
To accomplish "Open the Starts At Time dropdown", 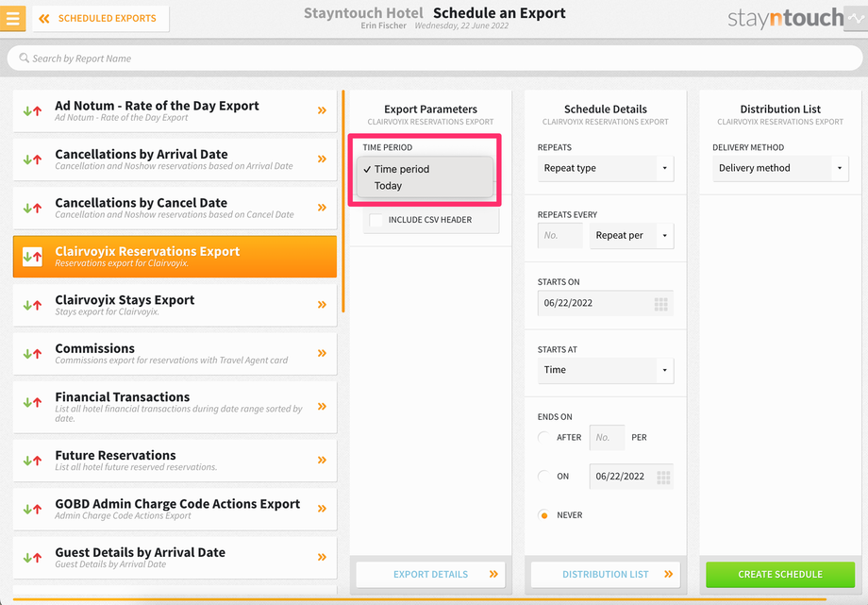I will pyautogui.click(x=605, y=370).
